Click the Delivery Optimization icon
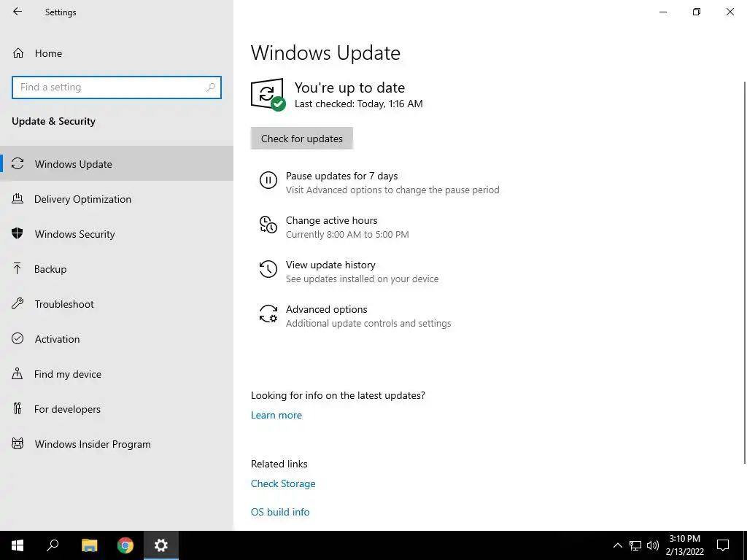Image resolution: width=747 pixels, height=560 pixels. (18, 198)
